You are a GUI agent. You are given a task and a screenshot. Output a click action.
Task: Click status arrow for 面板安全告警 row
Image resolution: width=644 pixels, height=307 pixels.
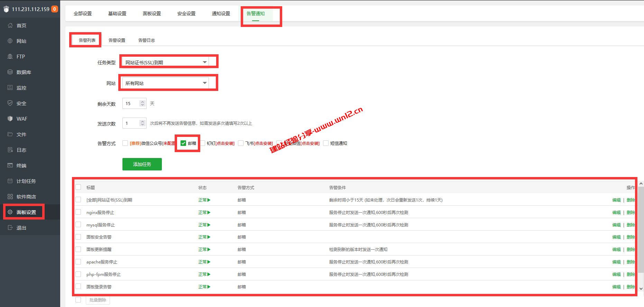coord(209,237)
